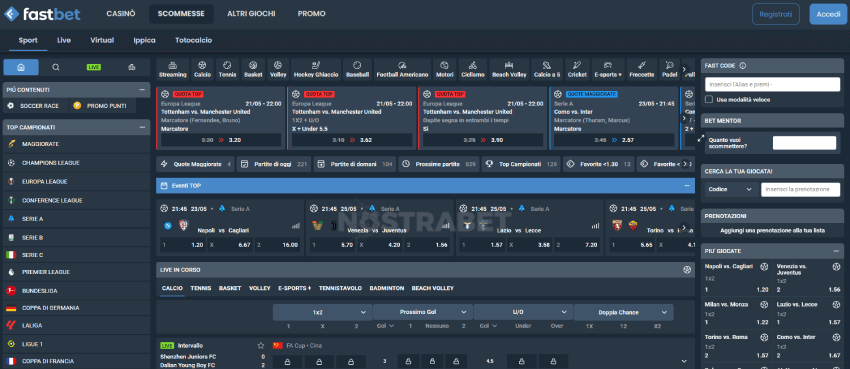The image size is (850, 369).
Task: Open the Streaming sport category
Action: coord(173,69)
